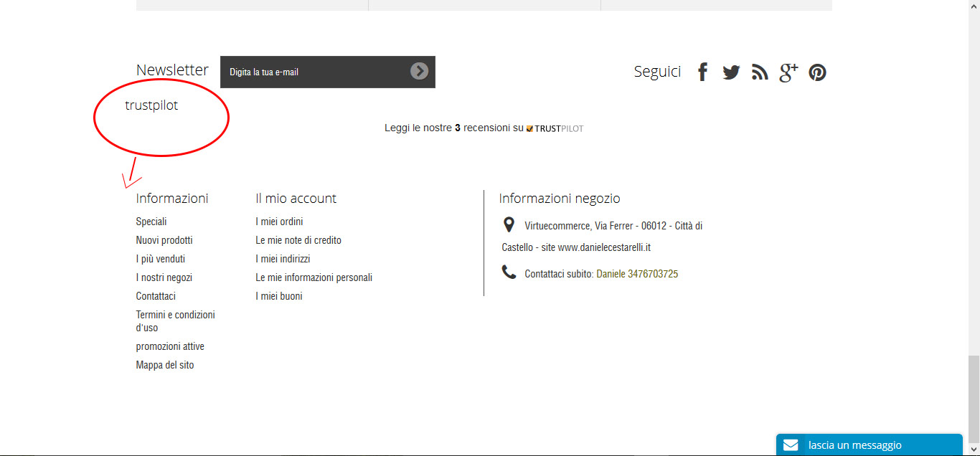Click the Trustpilot logo
This screenshot has height=456, width=980.
555,129
